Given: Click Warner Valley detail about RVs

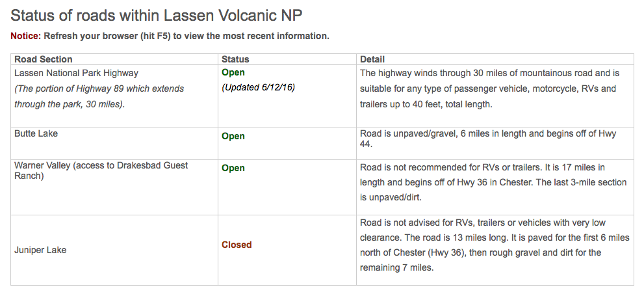Looking at the screenshot, I should click(493, 182).
